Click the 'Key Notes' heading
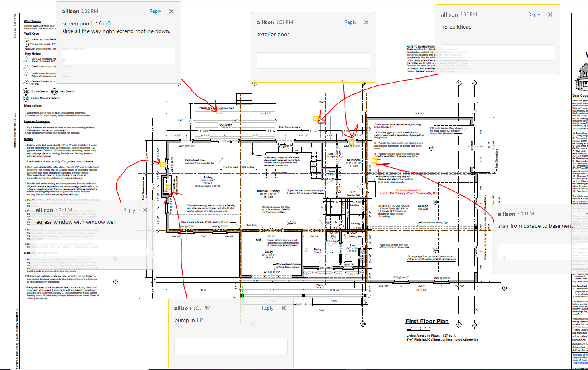Image resolution: width=588 pixels, height=370 pixels. [33, 54]
